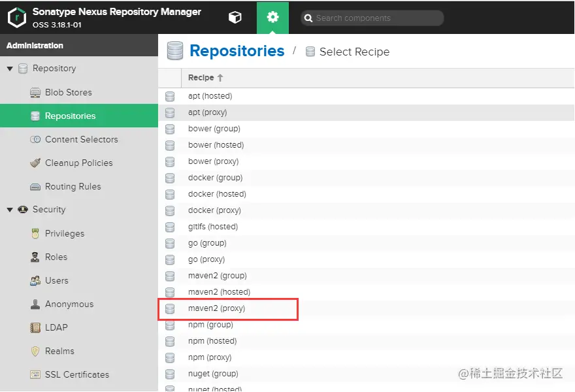The image size is (575, 392).
Task: Select the npm (hosted) recipe
Action: coord(367,341)
